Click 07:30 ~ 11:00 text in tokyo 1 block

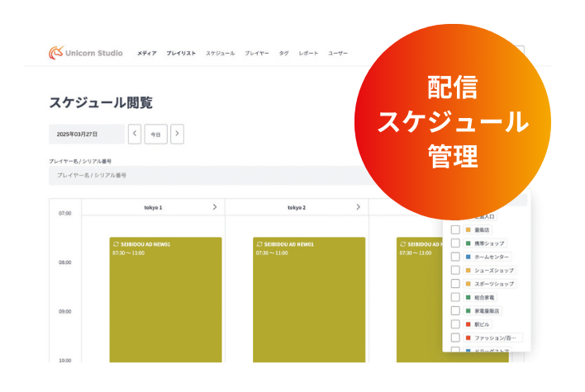pos(128,253)
